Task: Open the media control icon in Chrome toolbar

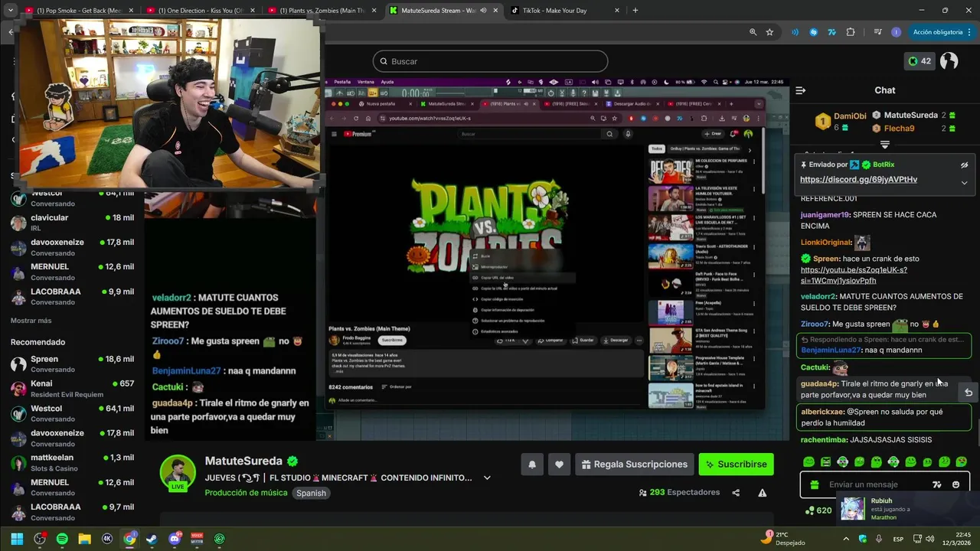Action: (877, 32)
